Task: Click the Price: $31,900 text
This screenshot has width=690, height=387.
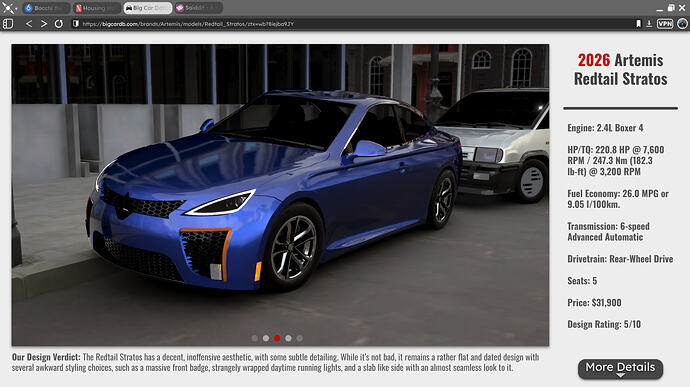Action: pyautogui.click(x=594, y=302)
